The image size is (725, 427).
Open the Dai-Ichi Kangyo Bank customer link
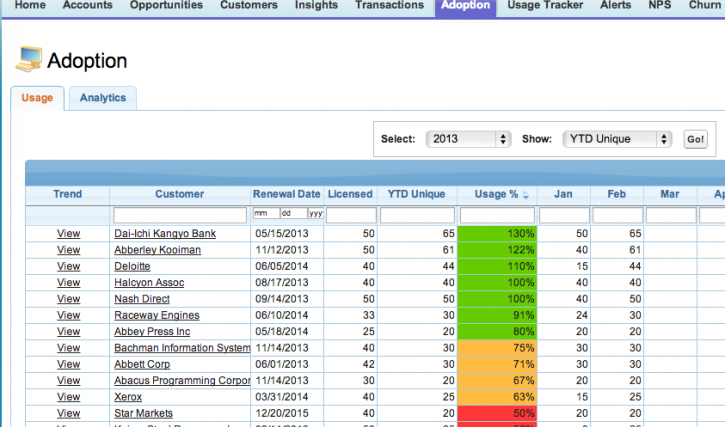point(165,233)
